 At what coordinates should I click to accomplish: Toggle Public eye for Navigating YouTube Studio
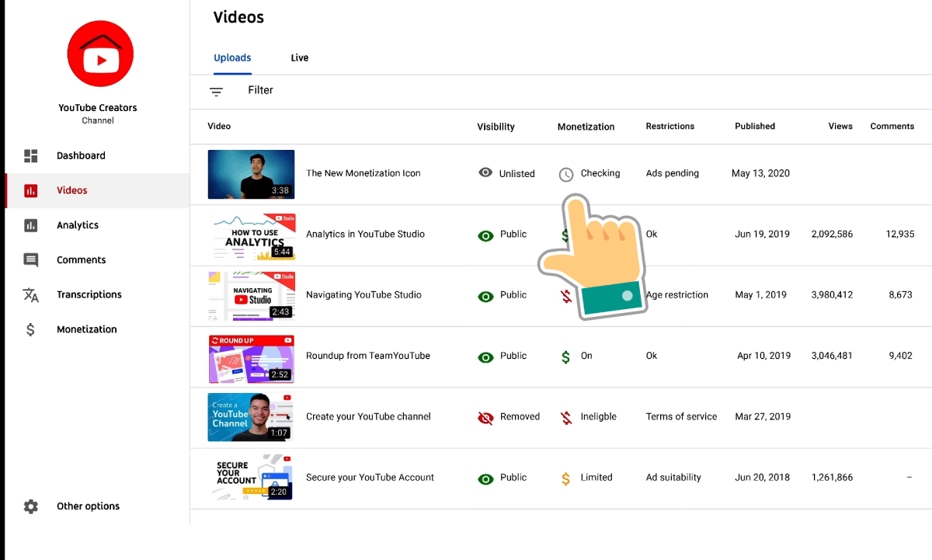[x=486, y=296]
